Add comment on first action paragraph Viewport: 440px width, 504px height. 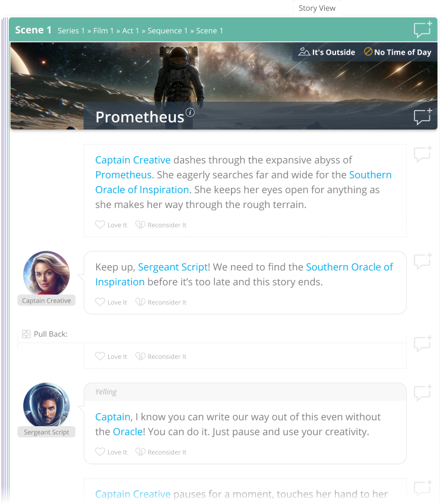point(422,155)
